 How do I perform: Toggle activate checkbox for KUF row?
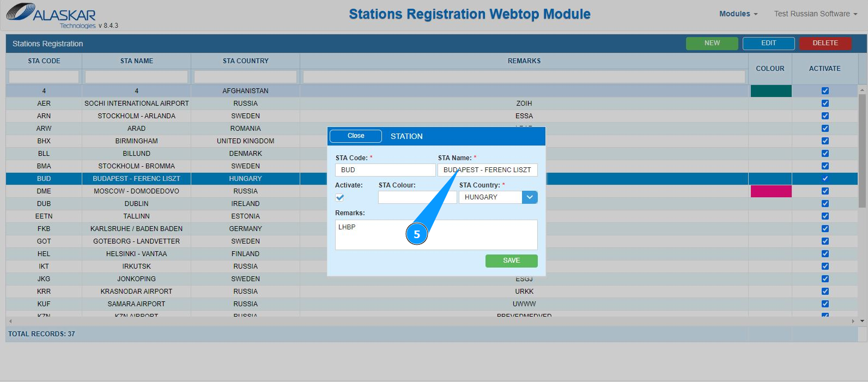tap(825, 304)
